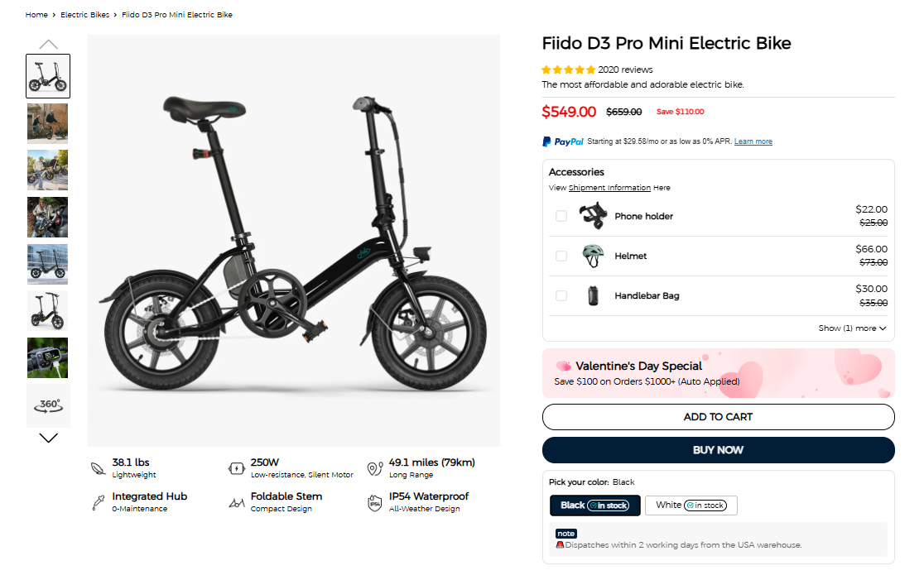Image resolution: width=924 pixels, height=575 pixels.
Task: Expand Show (1) more accessories
Action: click(852, 328)
